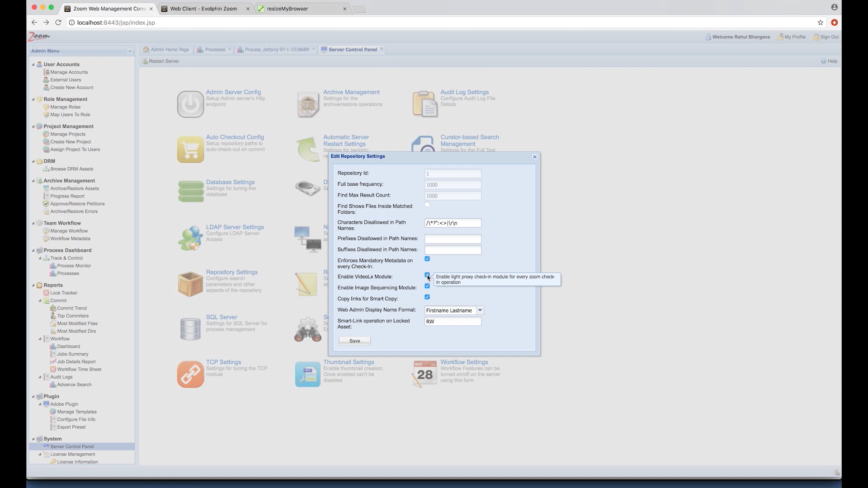Open the Repository Settings crate icon
The image size is (868, 488).
coord(190,284)
